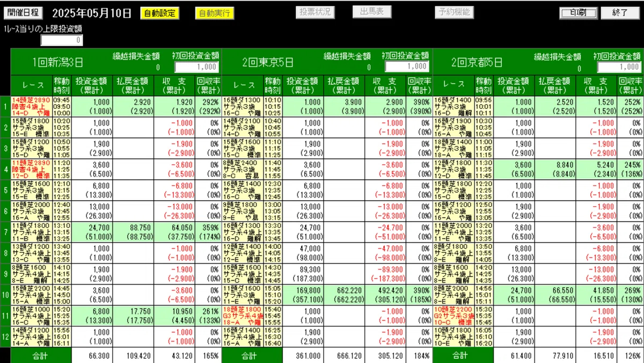Viewport: 644px width, 363px height.
Task: Click 回収率(累計) column header in Kyoto table
Action: pyautogui.click(x=631, y=86)
